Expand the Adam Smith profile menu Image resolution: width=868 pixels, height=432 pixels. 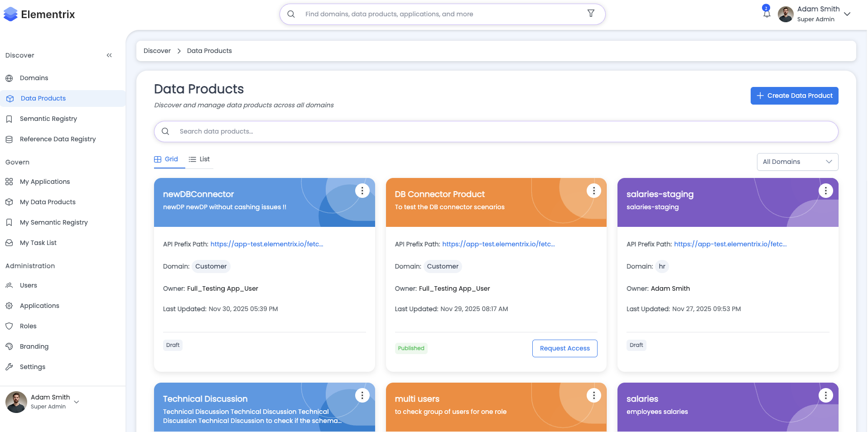coord(847,14)
